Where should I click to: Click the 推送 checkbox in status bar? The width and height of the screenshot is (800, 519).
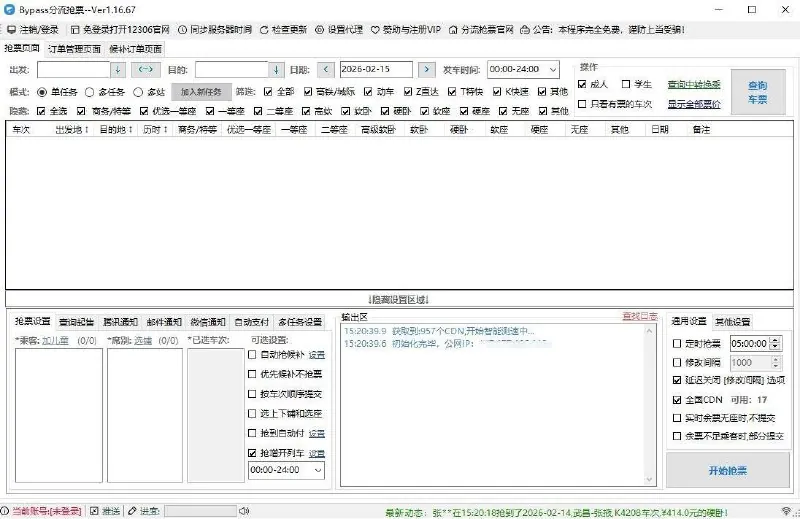(94, 511)
